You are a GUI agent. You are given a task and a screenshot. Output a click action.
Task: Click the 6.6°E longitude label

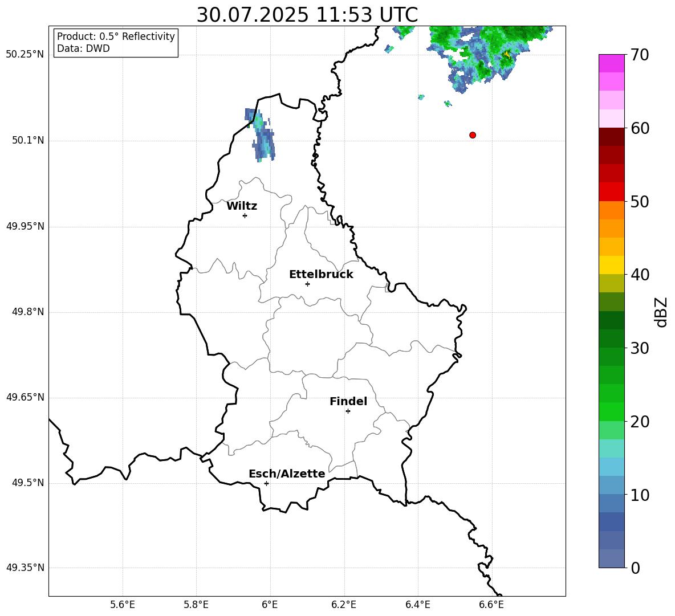tap(491, 605)
